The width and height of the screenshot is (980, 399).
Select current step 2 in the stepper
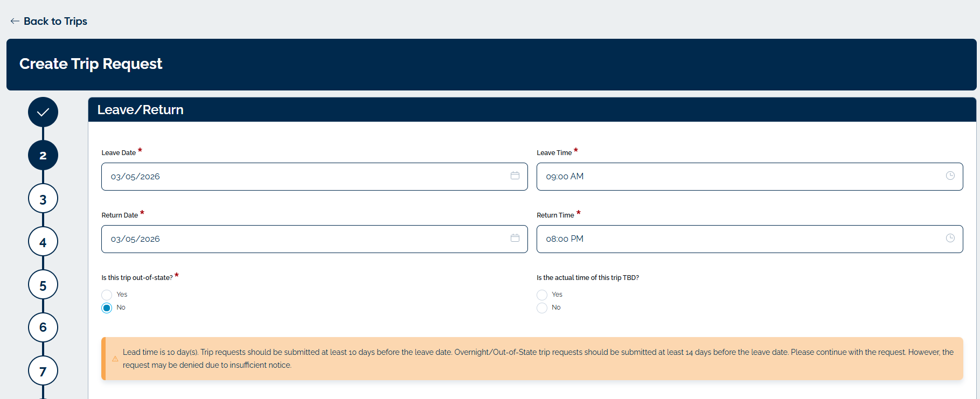coord(43,155)
